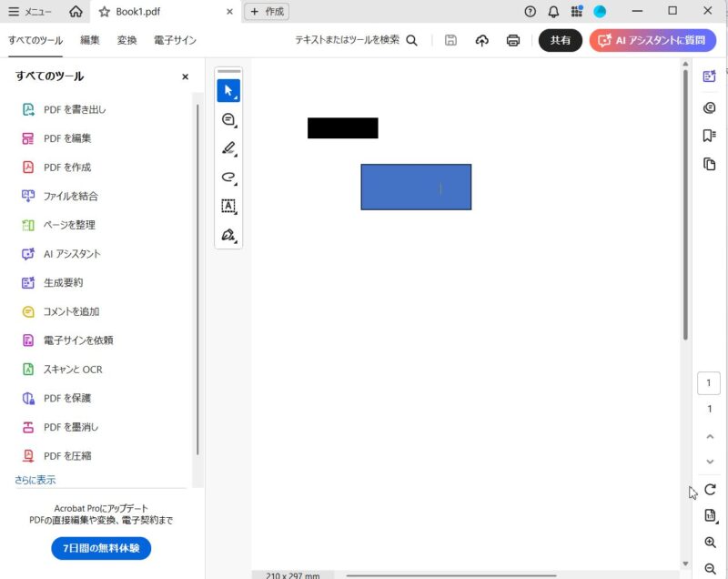Click the 7日間の無料体験 button
The image size is (728, 579).
tap(100, 548)
